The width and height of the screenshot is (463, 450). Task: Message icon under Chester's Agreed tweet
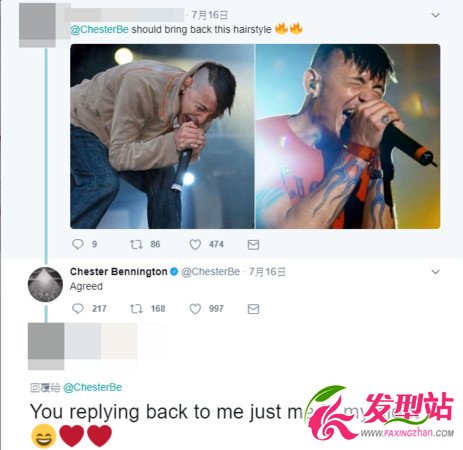coord(253,309)
